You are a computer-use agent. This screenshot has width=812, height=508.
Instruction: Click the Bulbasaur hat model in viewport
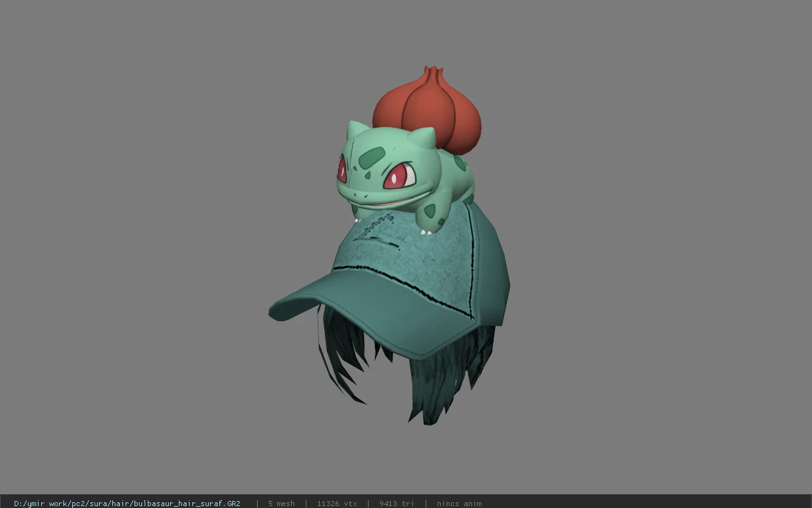[x=390, y=246]
